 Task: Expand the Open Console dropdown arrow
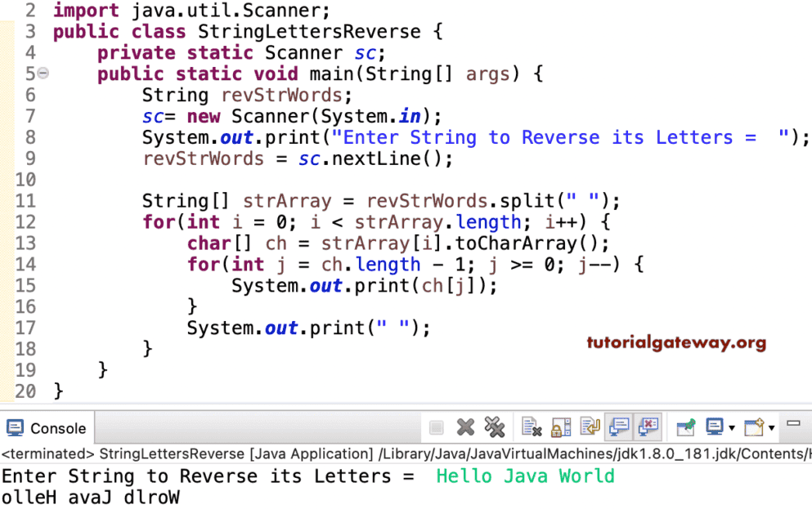tap(769, 427)
